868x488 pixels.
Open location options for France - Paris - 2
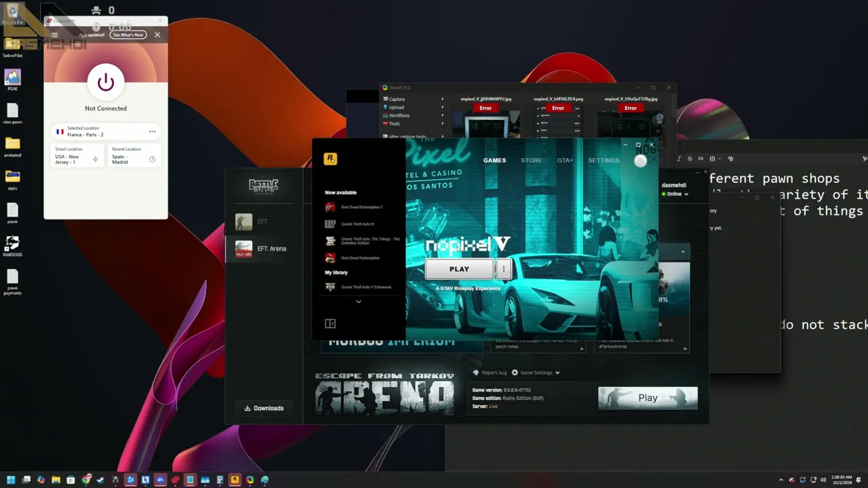pos(152,131)
